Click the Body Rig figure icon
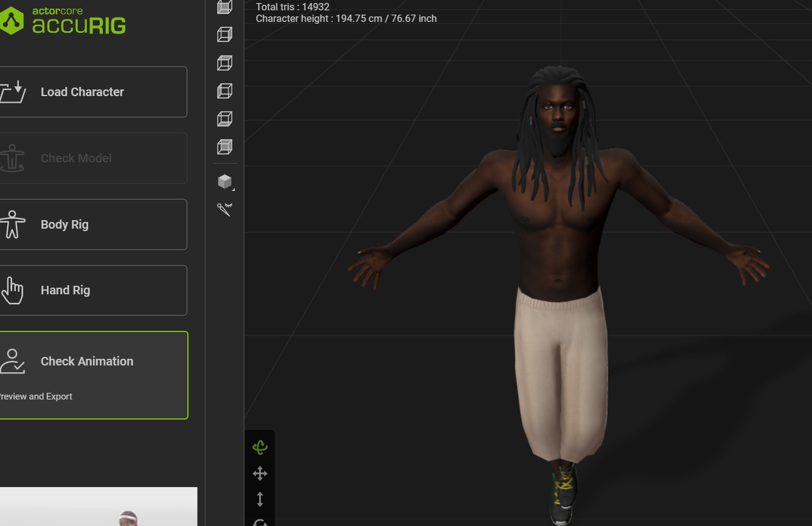 [x=12, y=224]
